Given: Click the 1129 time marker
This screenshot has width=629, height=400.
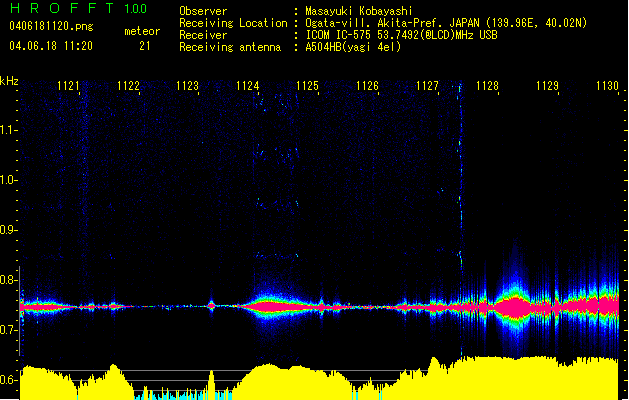Looking at the screenshot, I should pos(548,85).
